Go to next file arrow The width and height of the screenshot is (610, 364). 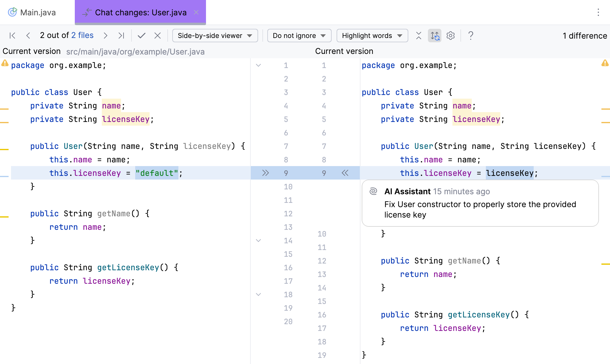click(x=105, y=36)
